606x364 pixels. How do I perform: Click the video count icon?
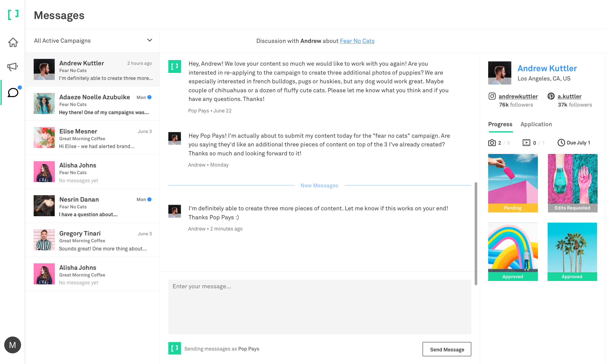point(526,143)
